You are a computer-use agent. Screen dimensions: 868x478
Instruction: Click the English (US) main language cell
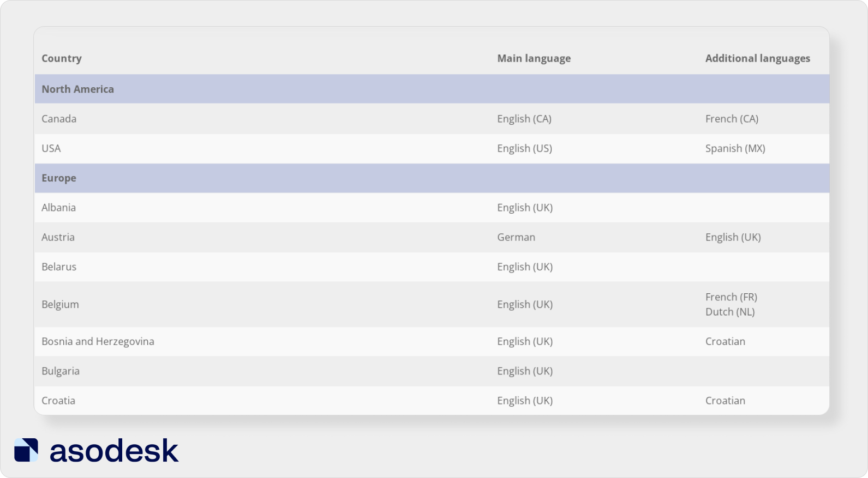524,148
